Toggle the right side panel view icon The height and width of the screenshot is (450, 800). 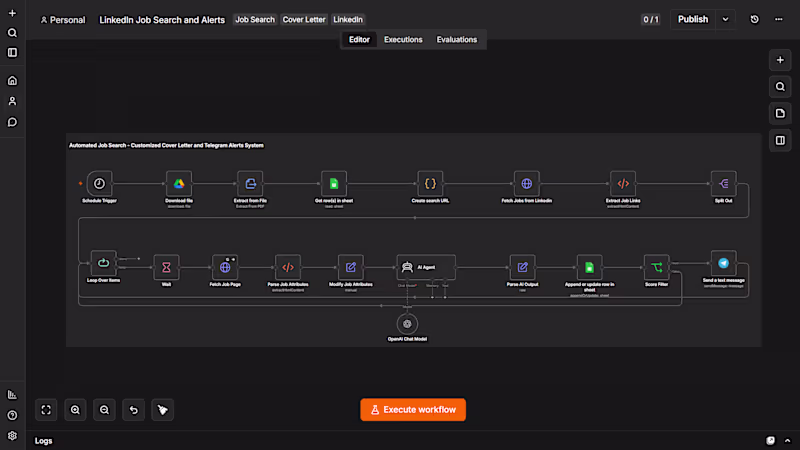(x=780, y=140)
